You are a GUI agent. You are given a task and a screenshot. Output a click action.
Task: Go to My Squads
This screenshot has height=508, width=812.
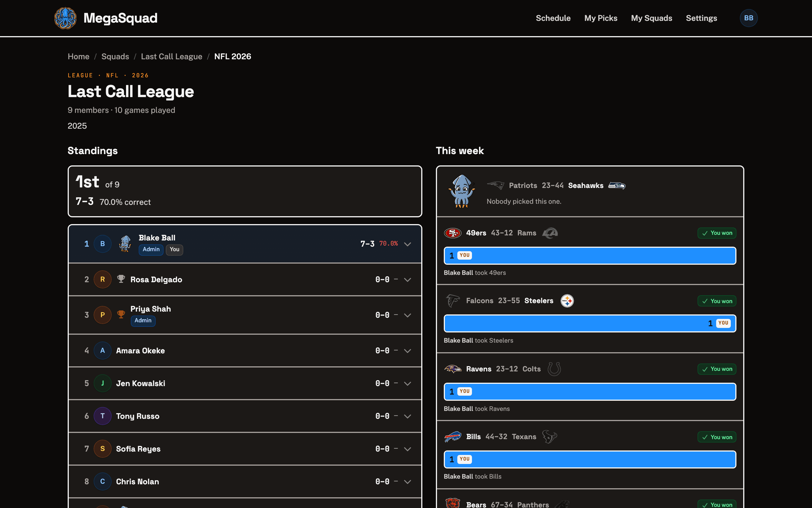[x=651, y=18]
